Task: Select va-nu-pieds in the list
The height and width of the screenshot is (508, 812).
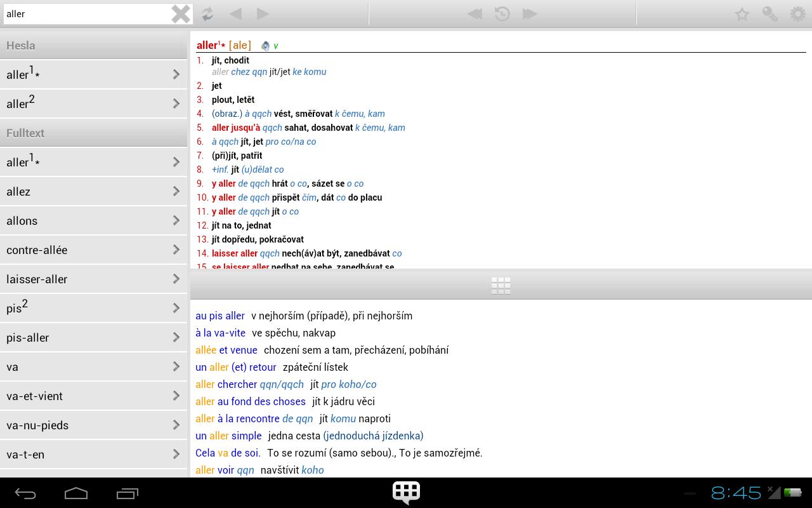Action: tap(93, 425)
